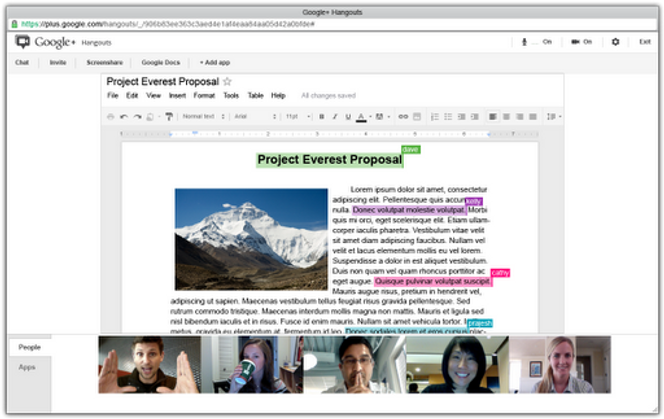Undo the last edit

click(x=124, y=117)
